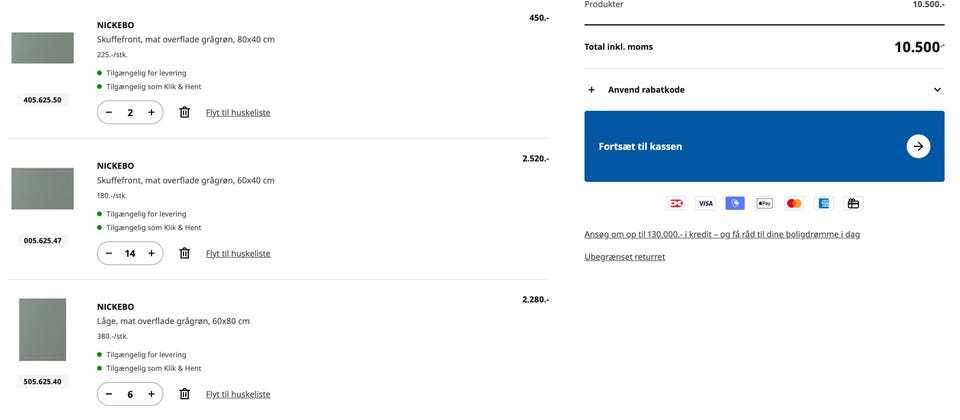Click the Visa payment icon
The height and width of the screenshot is (420, 960).
pyautogui.click(x=705, y=203)
